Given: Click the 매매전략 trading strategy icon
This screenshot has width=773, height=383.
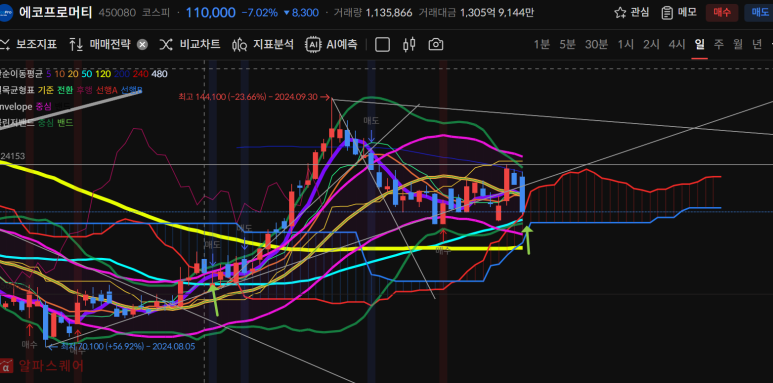Looking at the screenshot, I should [76, 44].
